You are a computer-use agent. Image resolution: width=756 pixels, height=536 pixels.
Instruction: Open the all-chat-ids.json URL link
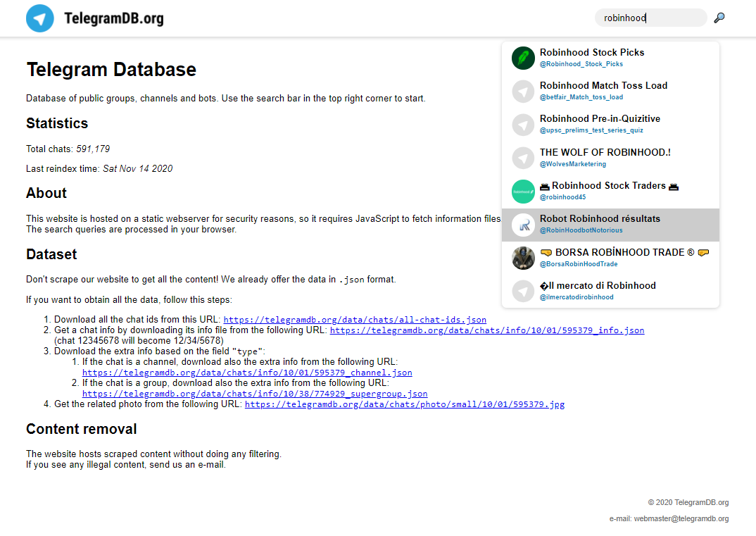tap(355, 320)
